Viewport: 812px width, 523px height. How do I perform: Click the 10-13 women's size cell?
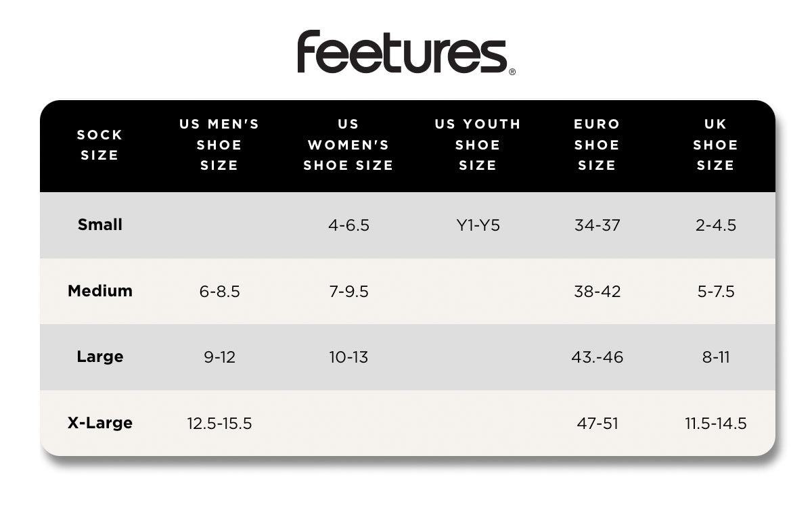pos(349,357)
